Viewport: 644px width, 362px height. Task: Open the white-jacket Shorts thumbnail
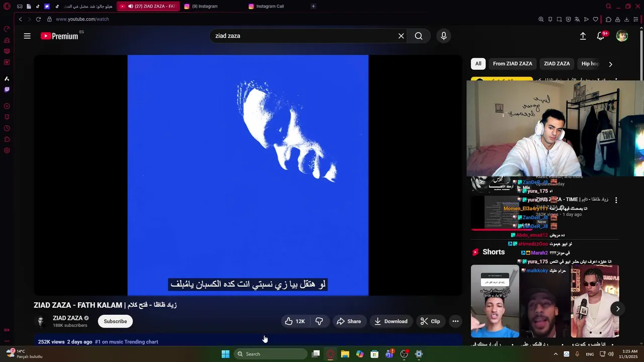coord(595,301)
